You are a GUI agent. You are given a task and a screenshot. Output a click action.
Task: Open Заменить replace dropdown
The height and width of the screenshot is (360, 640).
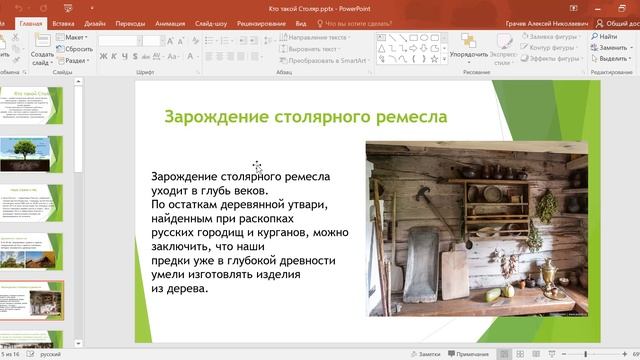click(x=611, y=48)
